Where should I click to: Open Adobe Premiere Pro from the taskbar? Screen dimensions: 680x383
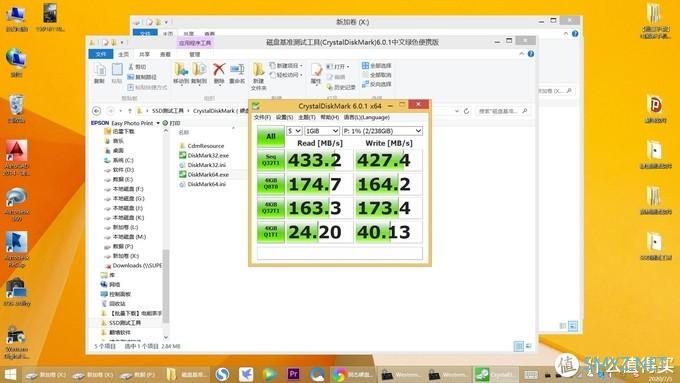[x=294, y=374]
